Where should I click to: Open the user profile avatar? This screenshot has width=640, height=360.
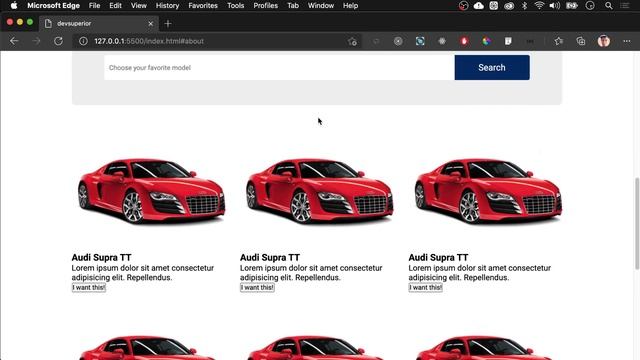pos(604,41)
